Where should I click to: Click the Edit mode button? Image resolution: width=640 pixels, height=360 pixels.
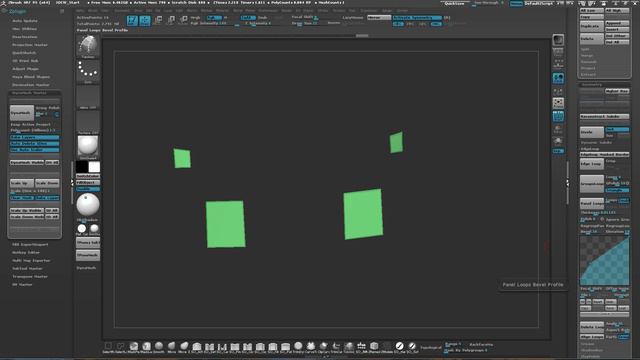(132, 20)
